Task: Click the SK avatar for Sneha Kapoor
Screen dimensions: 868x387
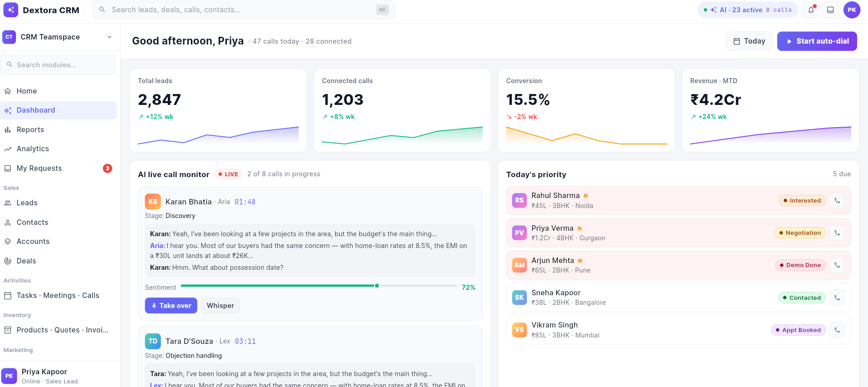Action: point(519,298)
